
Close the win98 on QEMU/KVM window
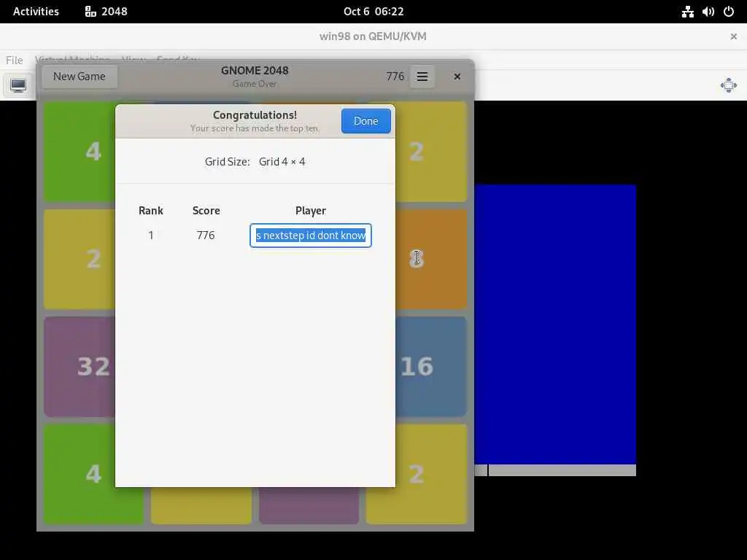coord(734,36)
